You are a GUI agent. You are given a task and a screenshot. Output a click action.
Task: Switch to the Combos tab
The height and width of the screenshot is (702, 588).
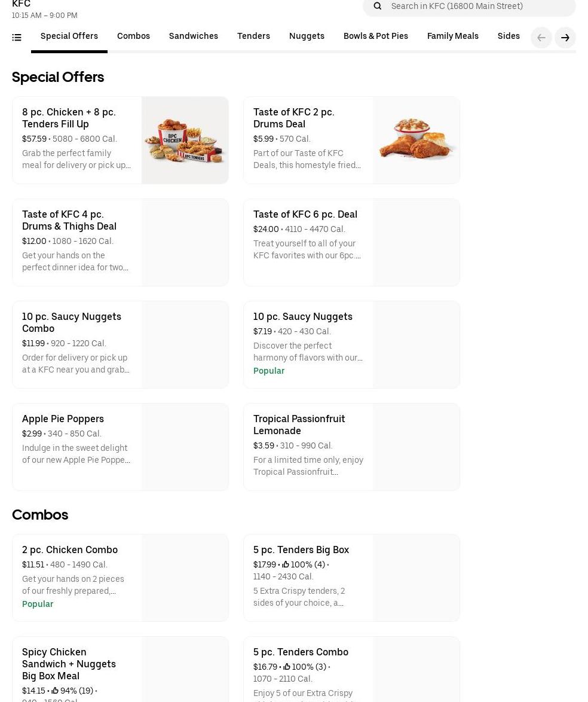click(x=133, y=36)
